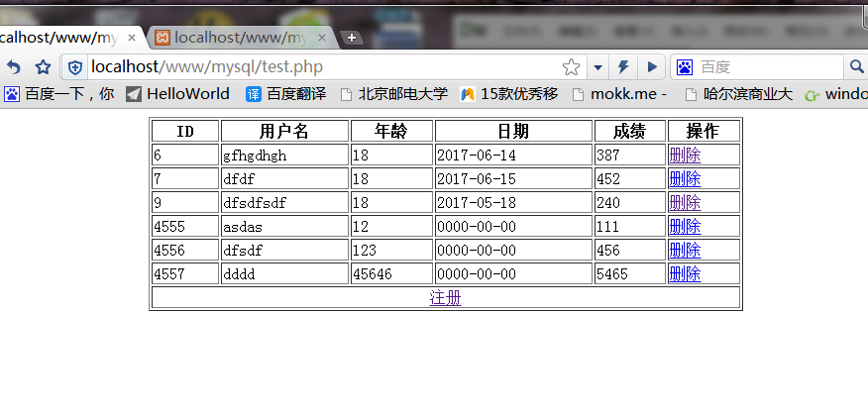Click the score cell 5465
The width and height of the screenshot is (868, 419).
point(630,274)
